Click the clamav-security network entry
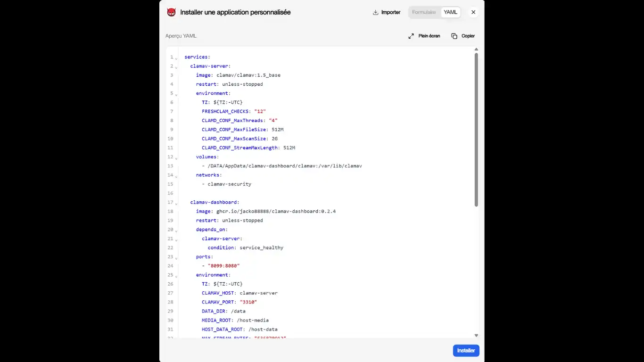Viewport: 644px width, 362px height. click(226, 184)
